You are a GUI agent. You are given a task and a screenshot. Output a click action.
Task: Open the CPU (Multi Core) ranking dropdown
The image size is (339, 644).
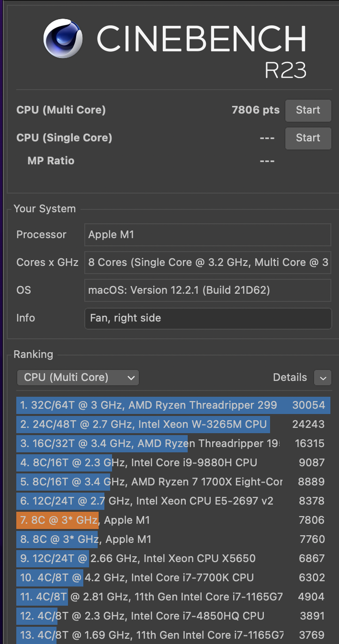(78, 378)
